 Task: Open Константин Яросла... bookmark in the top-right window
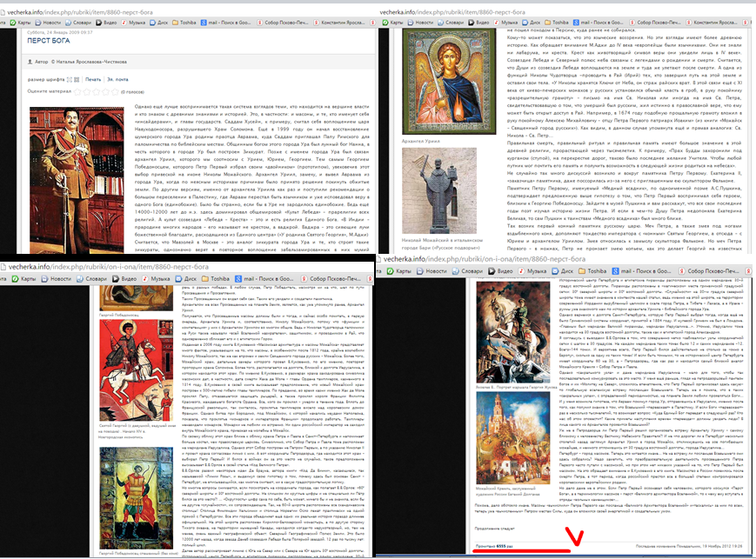click(712, 23)
